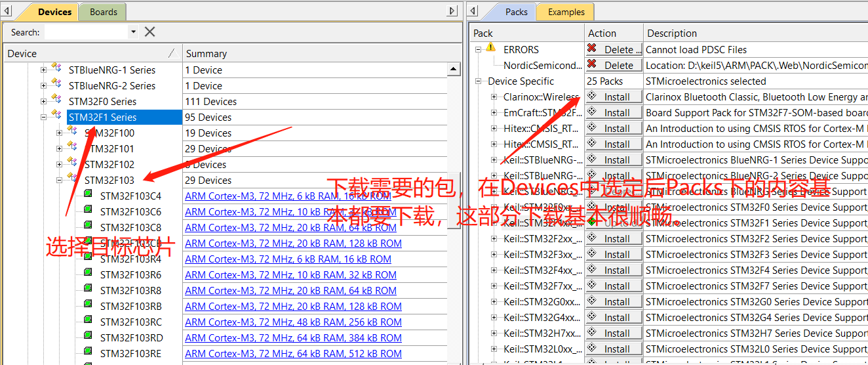Install the Keil::STM32L0xx device support pack
The width and height of the screenshot is (868, 365).
pos(614,349)
